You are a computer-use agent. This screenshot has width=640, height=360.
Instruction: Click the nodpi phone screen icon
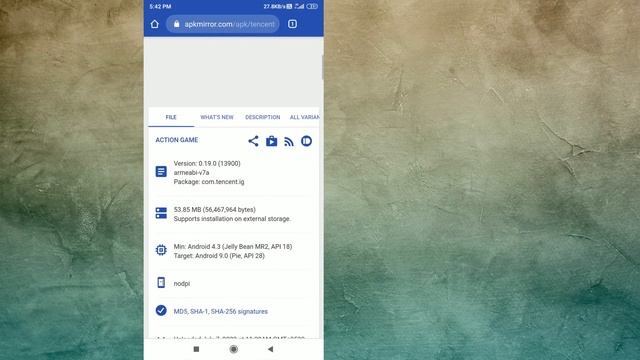point(161,282)
